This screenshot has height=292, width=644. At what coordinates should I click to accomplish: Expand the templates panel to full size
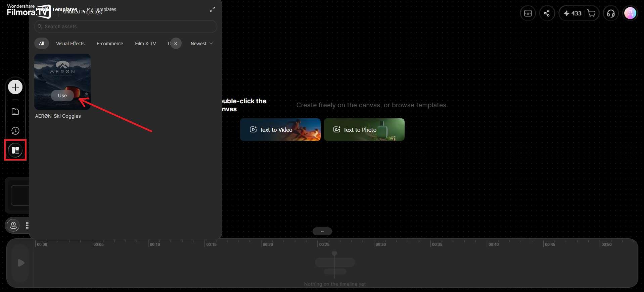pos(212,9)
